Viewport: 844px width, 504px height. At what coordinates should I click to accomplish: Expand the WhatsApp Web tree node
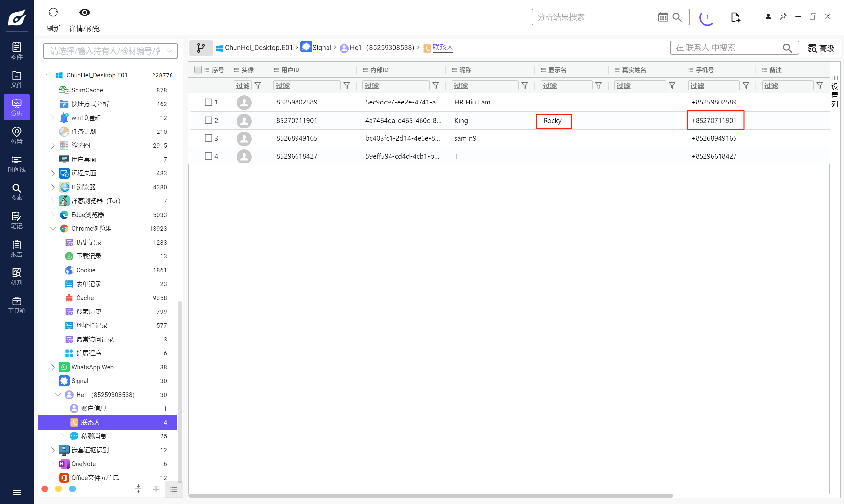pos(53,367)
